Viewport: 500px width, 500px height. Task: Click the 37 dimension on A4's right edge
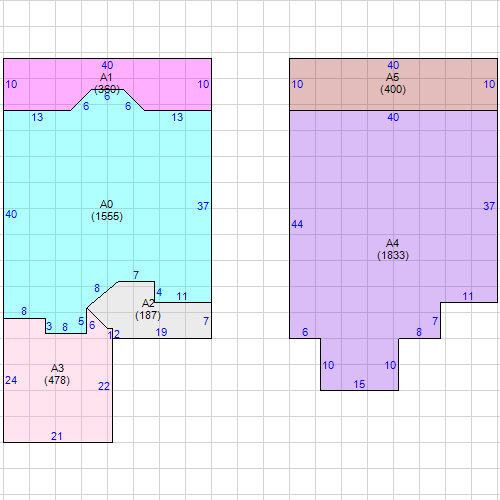tap(489, 206)
